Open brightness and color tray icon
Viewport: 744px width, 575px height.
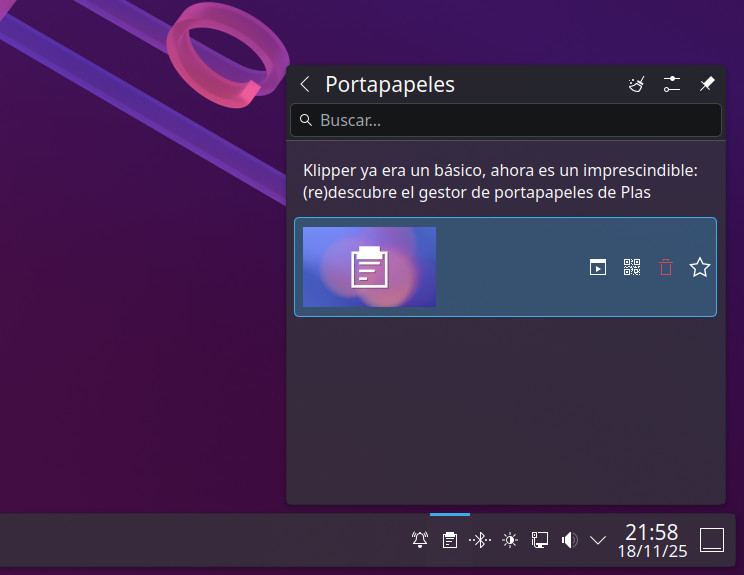(510, 540)
